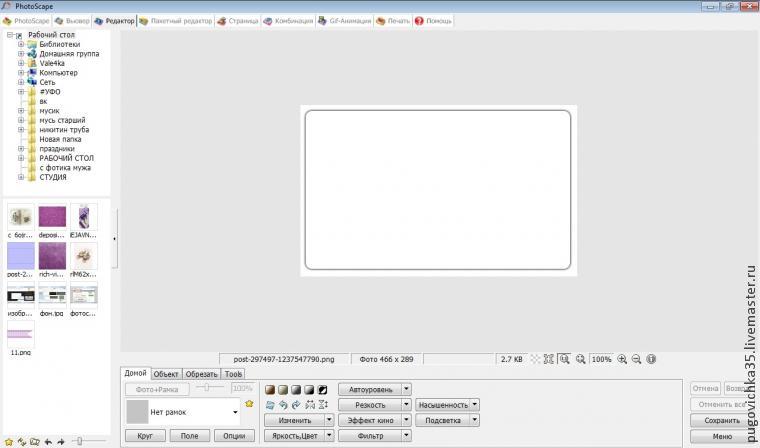Open the Страница tab
The width and height of the screenshot is (760, 448).
[238, 21]
